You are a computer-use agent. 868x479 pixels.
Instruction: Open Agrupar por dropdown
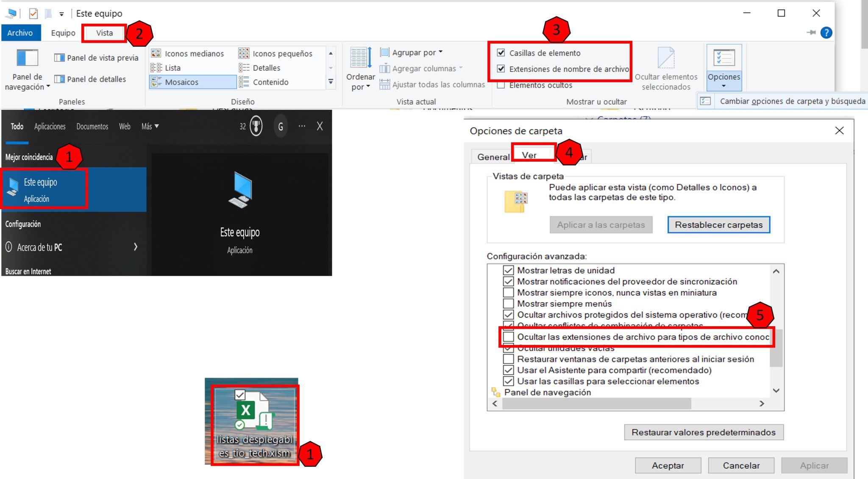412,52
